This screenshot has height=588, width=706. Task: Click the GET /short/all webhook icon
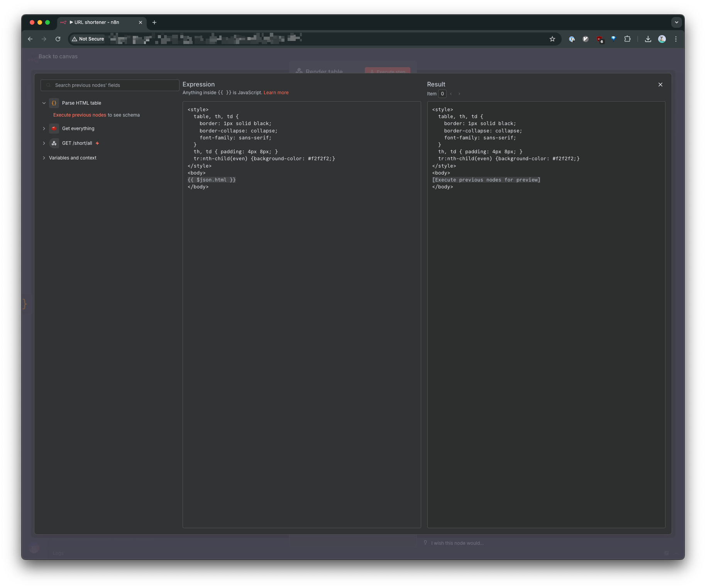pos(54,143)
